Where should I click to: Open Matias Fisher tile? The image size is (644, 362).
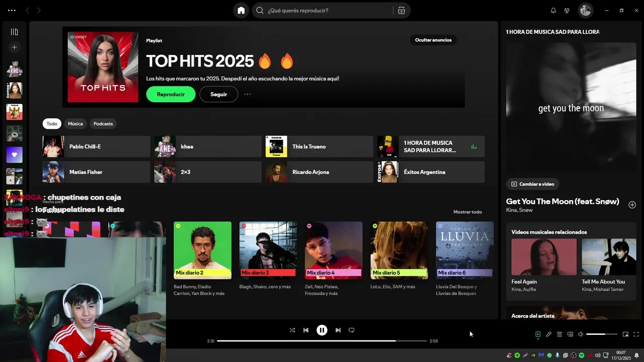coord(96,172)
